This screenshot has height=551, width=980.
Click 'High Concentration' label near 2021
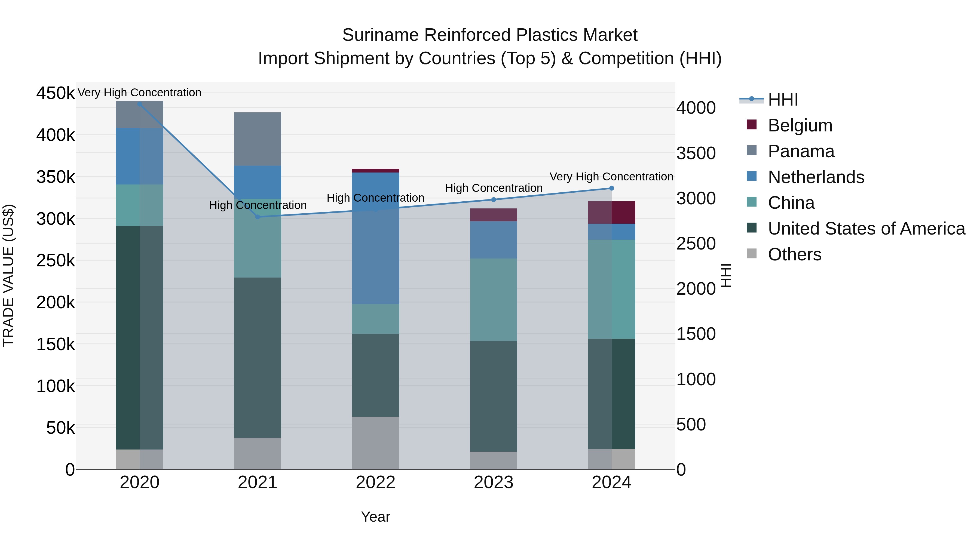[258, 205]
